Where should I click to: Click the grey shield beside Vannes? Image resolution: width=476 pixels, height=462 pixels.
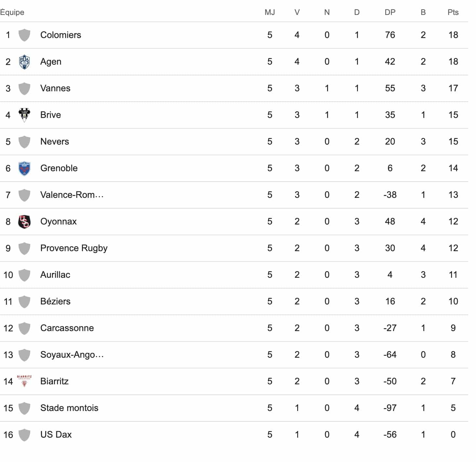tap(24, 88)
